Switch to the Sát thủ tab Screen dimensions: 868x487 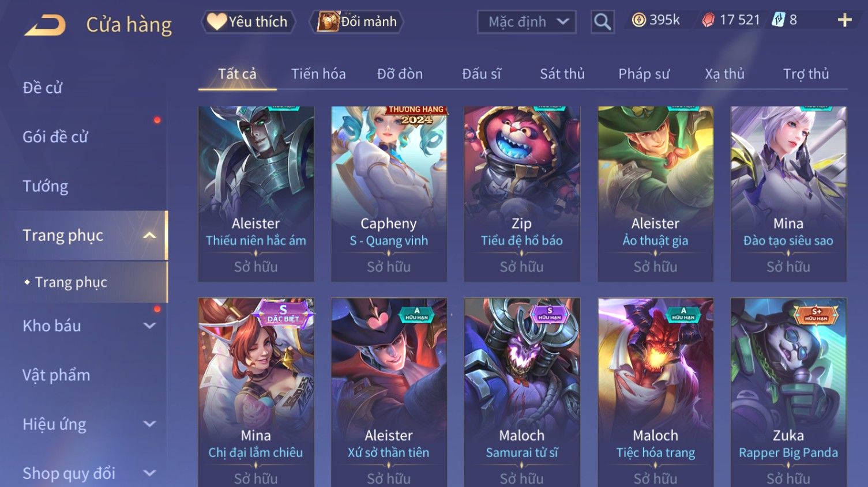[x=562, y=74]
